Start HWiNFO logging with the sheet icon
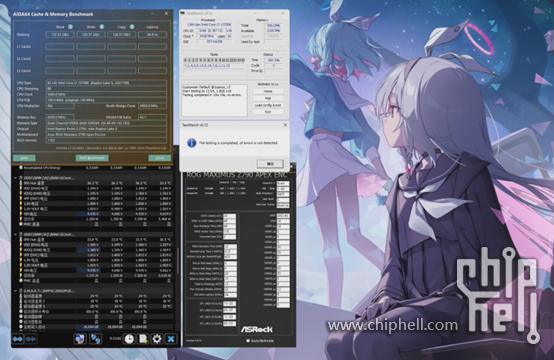The image size is (554, 360). click(x=143, y=339)
